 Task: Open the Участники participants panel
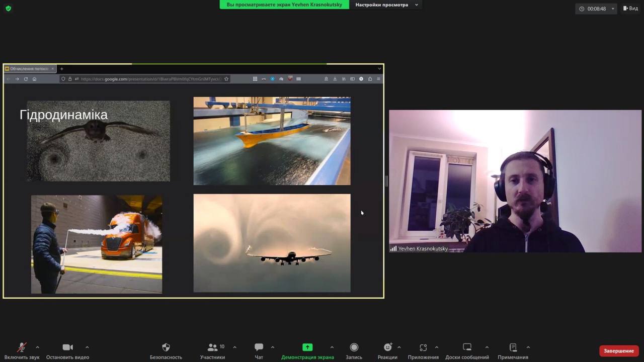tap(212, 347)
